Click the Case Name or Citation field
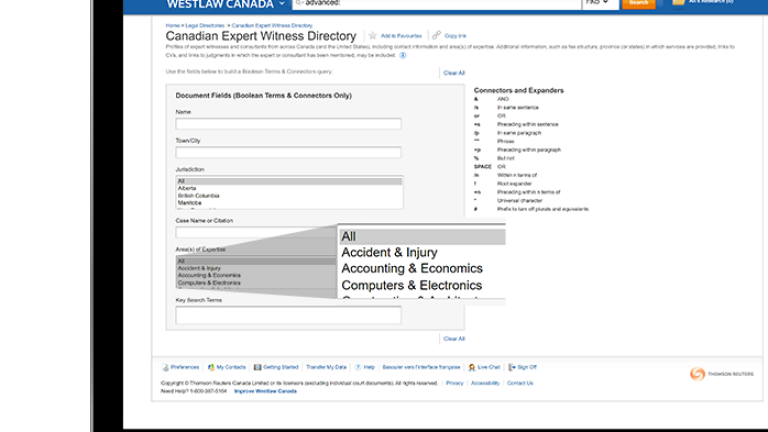768x432 pixels. [x=256, y=232]
